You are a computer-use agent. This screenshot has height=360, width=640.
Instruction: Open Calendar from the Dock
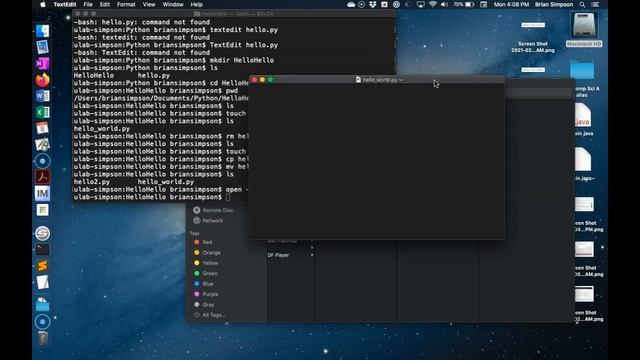42,129
